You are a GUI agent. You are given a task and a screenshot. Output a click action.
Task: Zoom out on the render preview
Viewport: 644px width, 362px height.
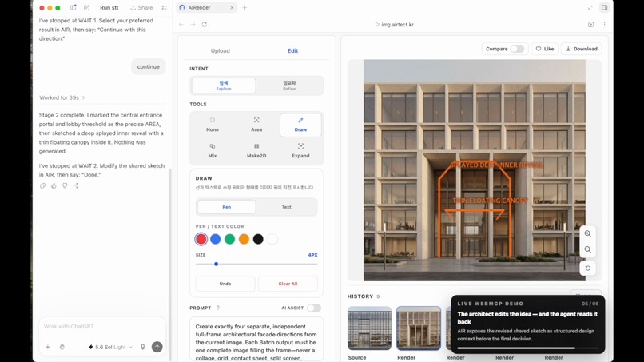tap(588, 249)
